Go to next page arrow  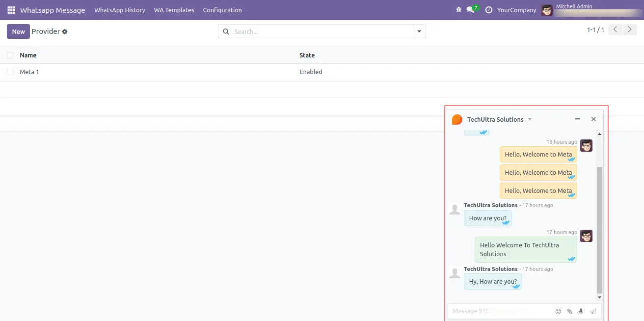[630, 29]
